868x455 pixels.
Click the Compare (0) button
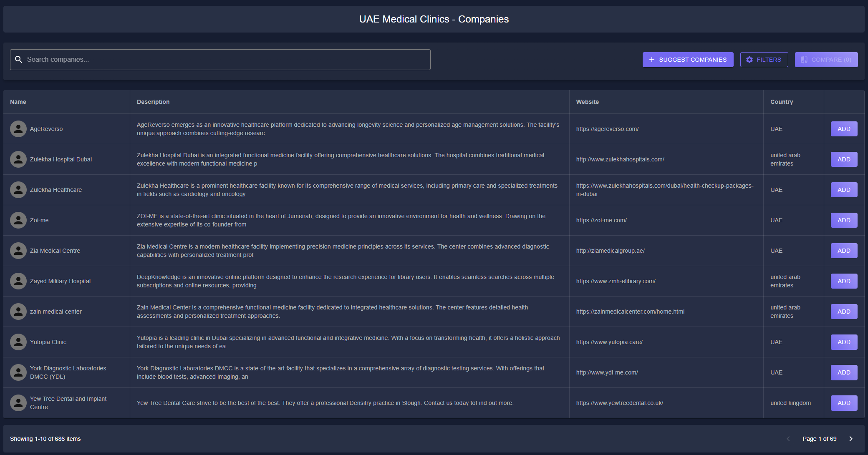(x=826, y=60)
